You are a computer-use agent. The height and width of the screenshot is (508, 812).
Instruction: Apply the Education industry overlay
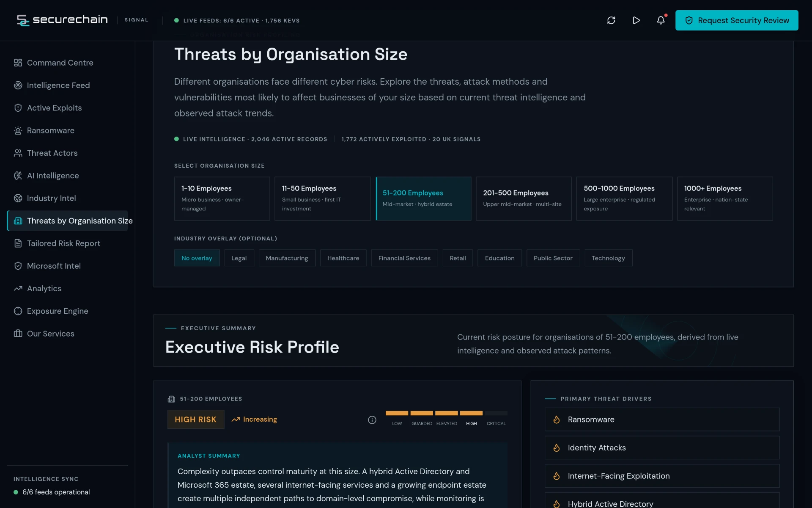499,258
